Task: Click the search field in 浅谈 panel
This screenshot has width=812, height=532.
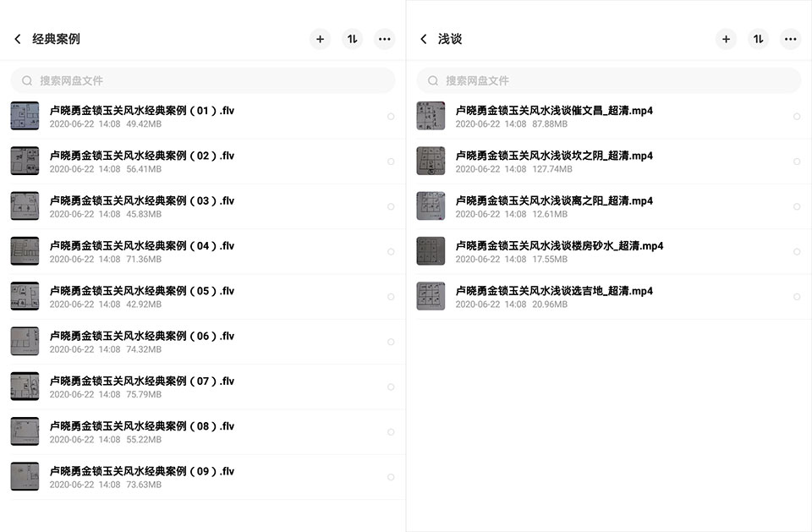Action: click(x=609, y=80)
